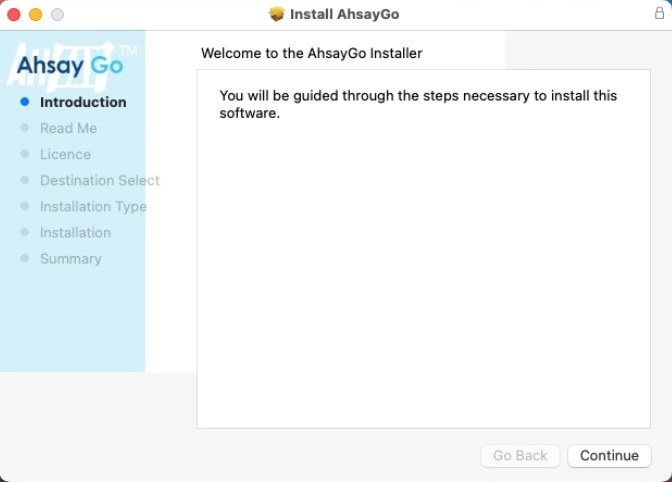The width and height of the screenshot is (672, 482).
Task: Click the welcome message text area
Action: 423,249
